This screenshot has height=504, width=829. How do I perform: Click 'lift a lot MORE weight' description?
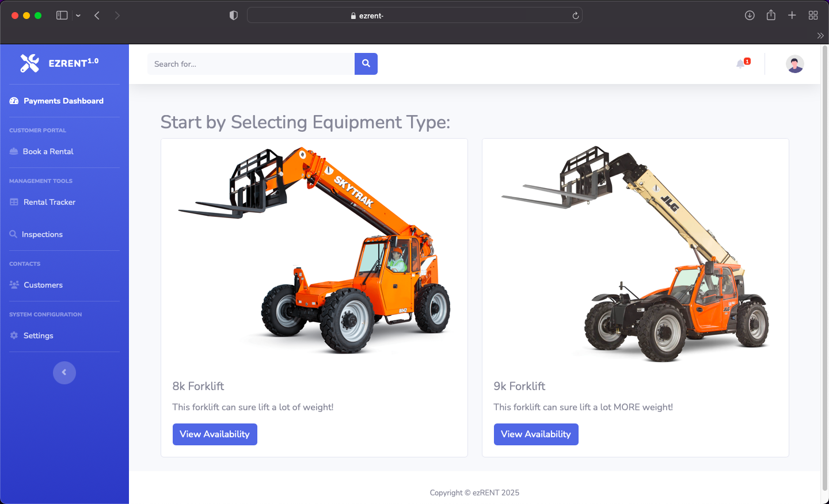(583, 407)
